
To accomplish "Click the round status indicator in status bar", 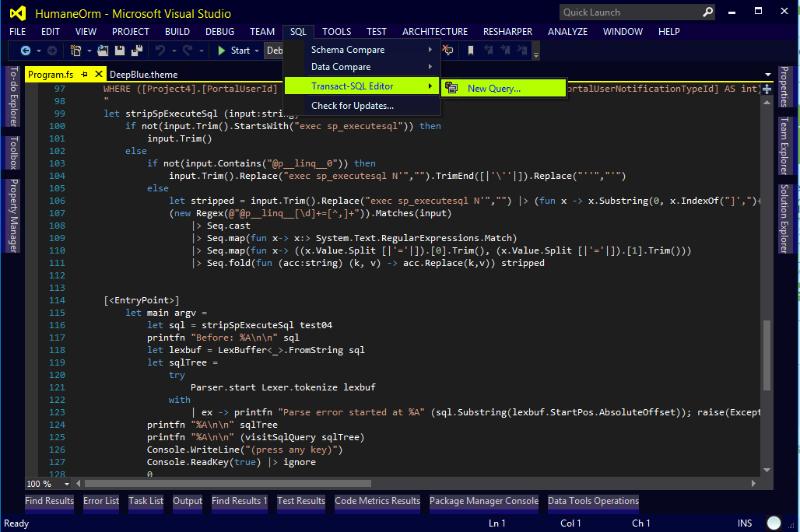I will coord(774,523).
